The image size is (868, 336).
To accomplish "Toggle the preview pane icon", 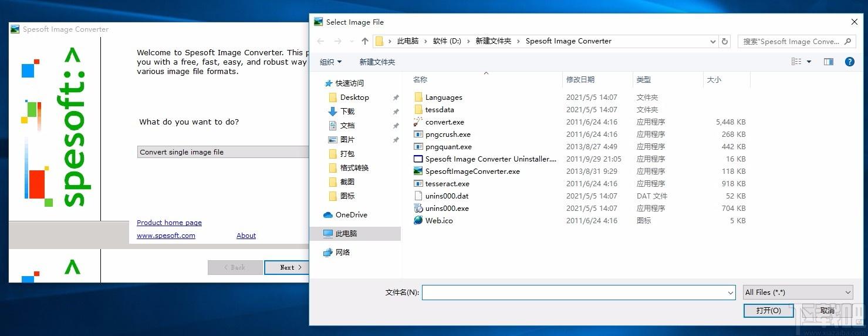I will pos(829,62).
